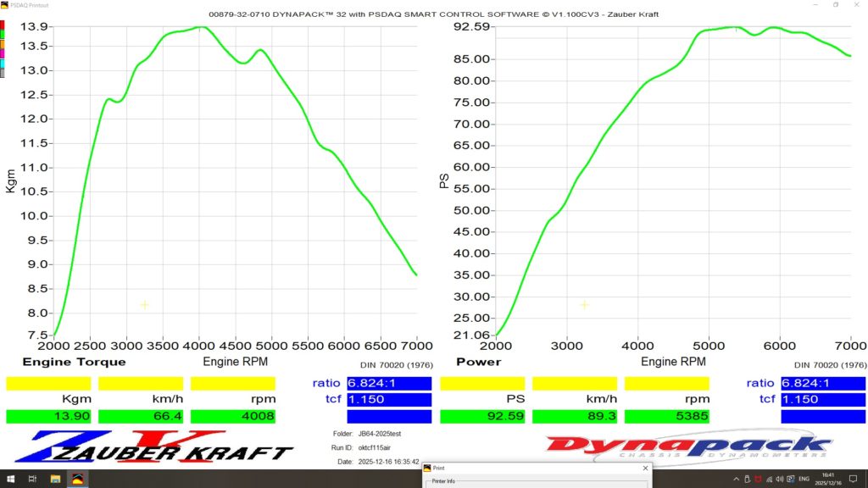Open Task View from the taskbar
This screenshot has height=488, width=868.
pyautogui.click(x=33, y=480)
